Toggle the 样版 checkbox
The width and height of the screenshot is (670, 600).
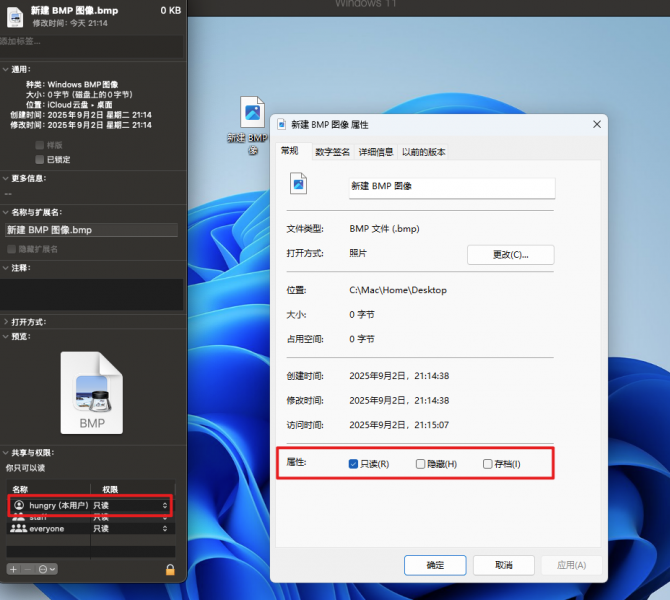[x=40, y=145]
